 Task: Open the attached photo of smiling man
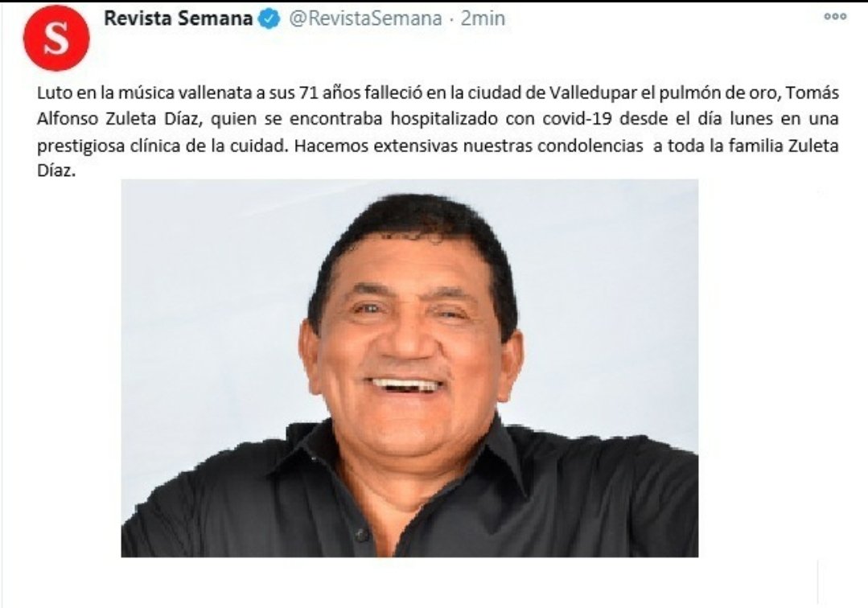tap(409, 368)
